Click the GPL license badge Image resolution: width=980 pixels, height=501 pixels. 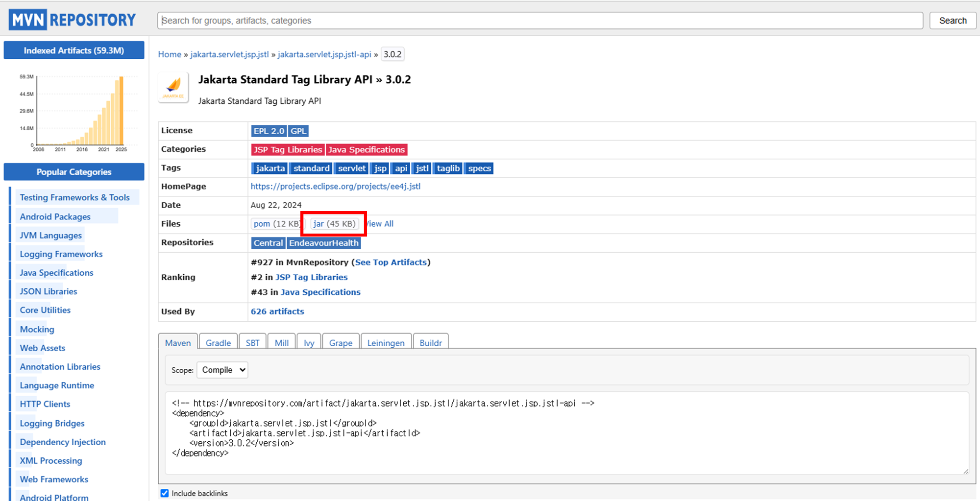click(298, 131)
